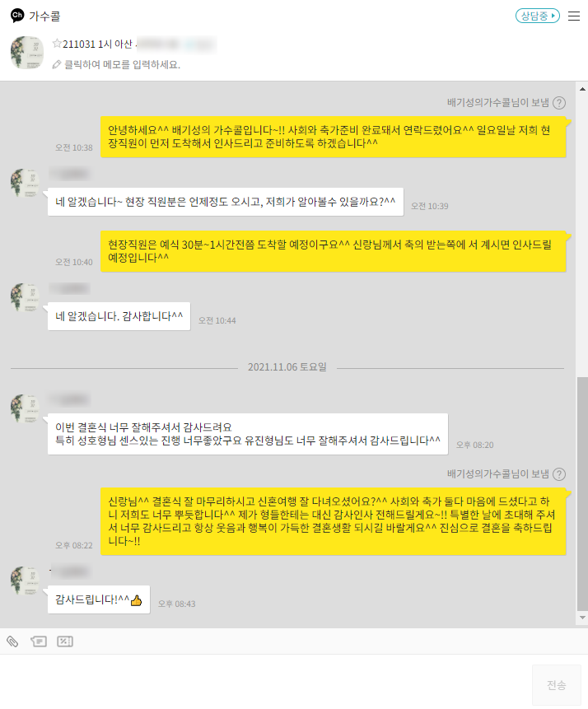Screen dimensions: 588x709
Task: Click the scrollbar down arrow
Action: 582,618
